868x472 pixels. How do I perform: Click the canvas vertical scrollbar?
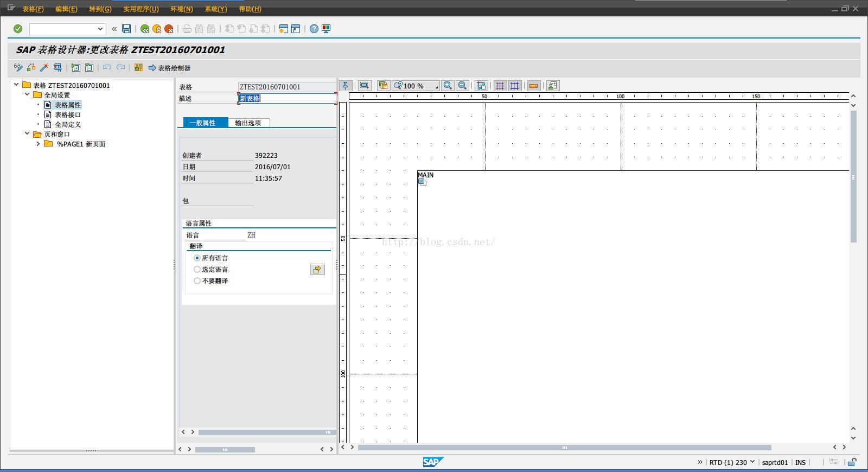point(853,177)
